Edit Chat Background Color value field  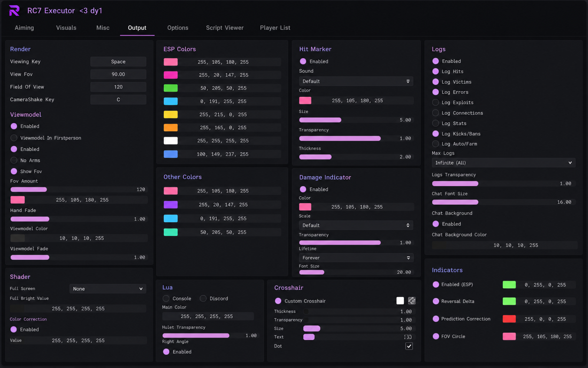coord(505,245)
